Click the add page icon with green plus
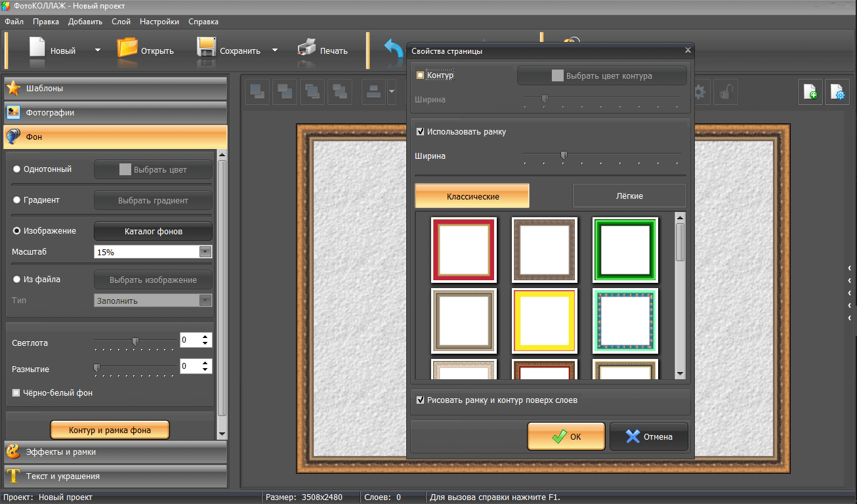The height and width of the screenshot is (504, 857). click(810, 93)
